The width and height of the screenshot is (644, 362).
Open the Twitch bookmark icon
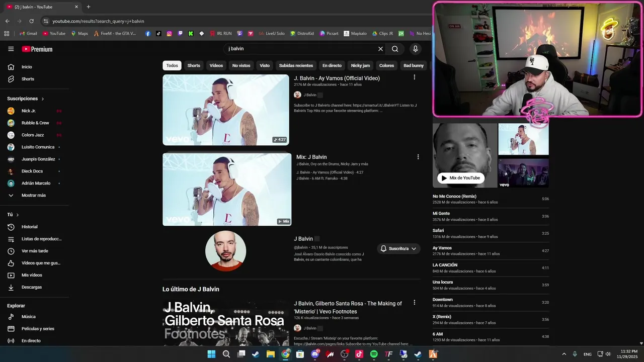click(180, 34)
